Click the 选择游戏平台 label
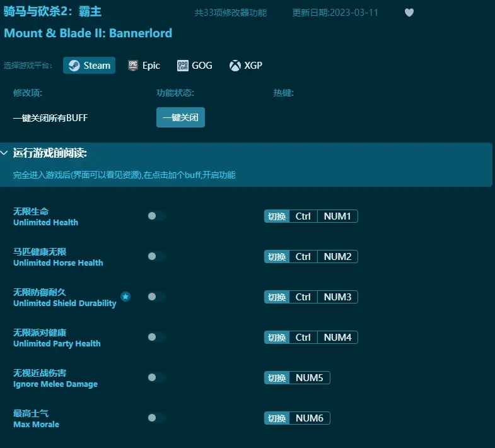The height and width of the screenshot is (448, 495). 28,66
